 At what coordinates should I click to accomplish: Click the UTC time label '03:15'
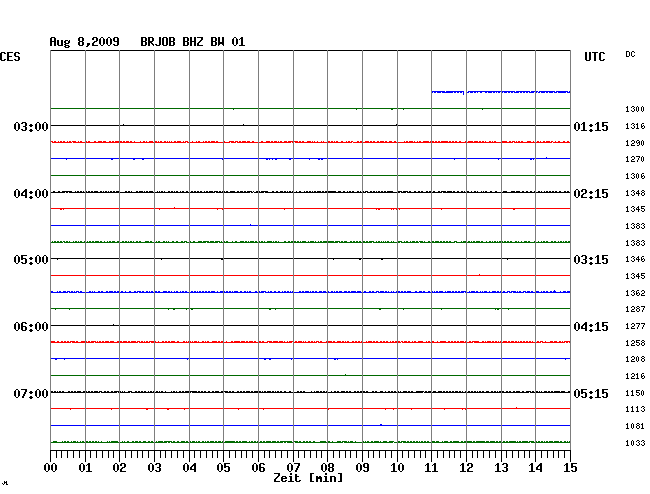[x=591, y=260]
